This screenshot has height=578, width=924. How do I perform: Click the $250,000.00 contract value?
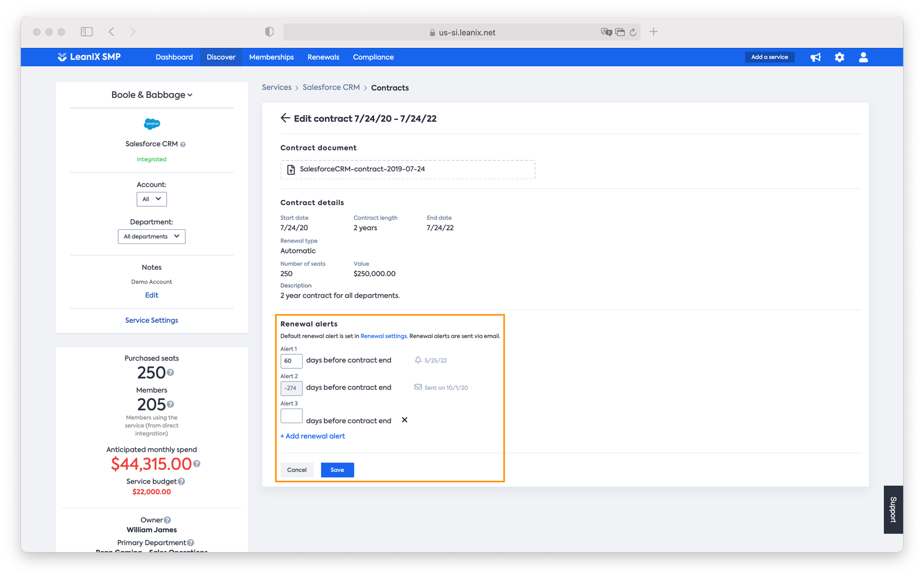(x=375, y=274)
